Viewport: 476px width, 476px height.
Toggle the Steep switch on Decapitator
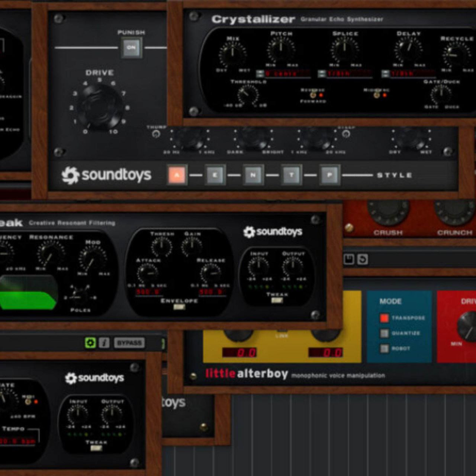tap(346, 134)
